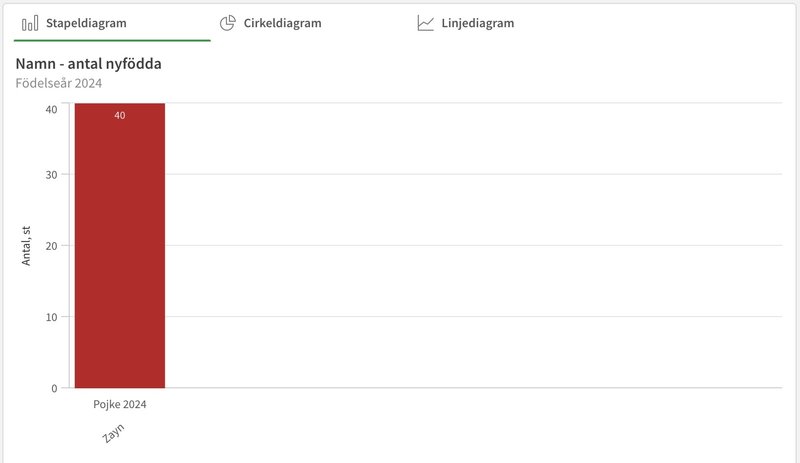
Task: Click the y-axis tick label 10
Action: 51,317
